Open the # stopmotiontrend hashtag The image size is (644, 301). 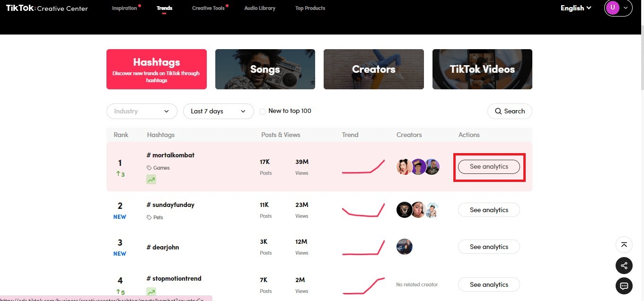point(174,278)
